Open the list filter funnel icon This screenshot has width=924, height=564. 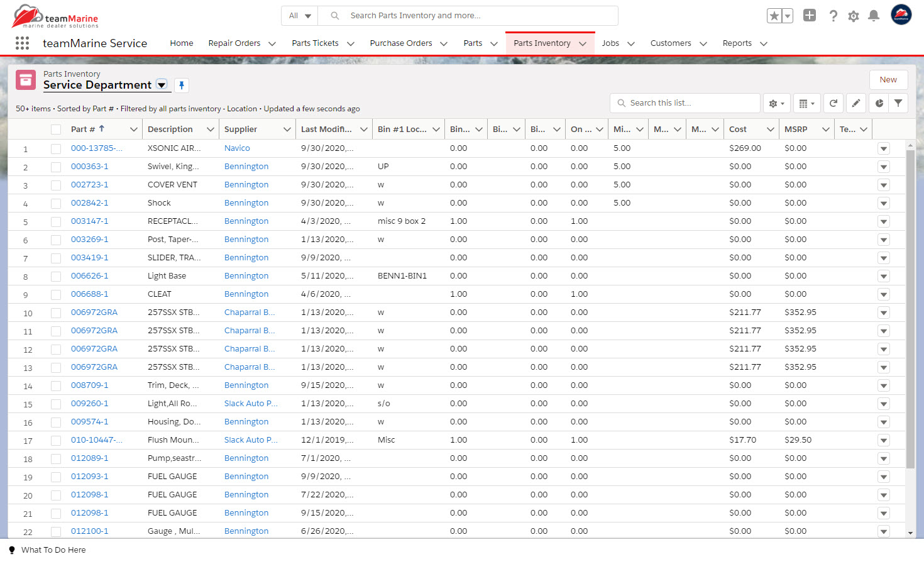point(898,103)
